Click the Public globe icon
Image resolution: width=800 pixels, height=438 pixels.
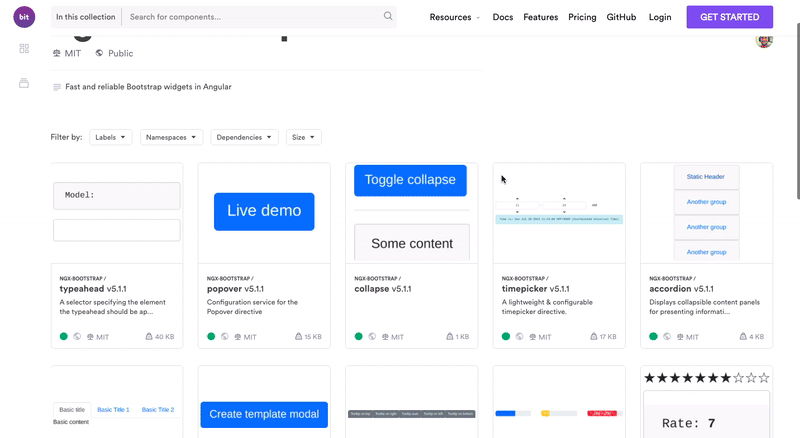(99, 53)
